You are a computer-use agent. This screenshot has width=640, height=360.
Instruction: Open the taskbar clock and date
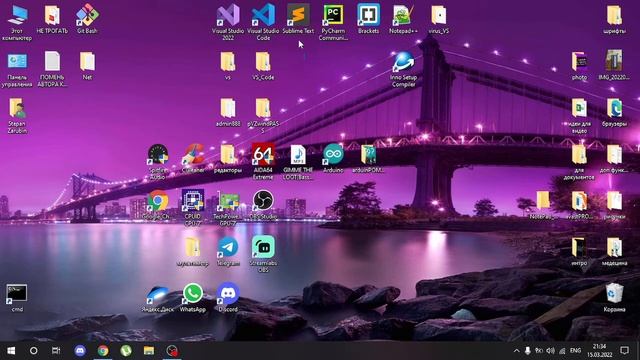click(599, 351)
